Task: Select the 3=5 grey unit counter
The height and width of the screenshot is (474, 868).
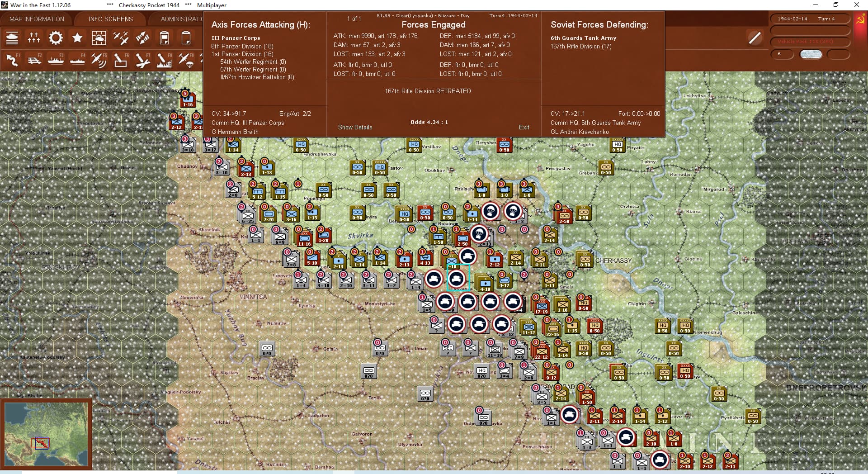Action: [541, 397]
